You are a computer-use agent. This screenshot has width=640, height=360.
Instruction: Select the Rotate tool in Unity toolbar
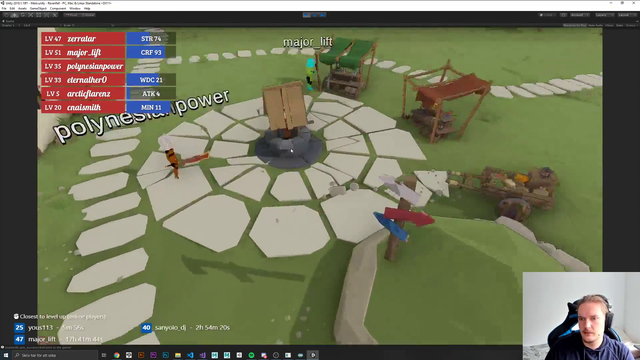coord(22,15)
